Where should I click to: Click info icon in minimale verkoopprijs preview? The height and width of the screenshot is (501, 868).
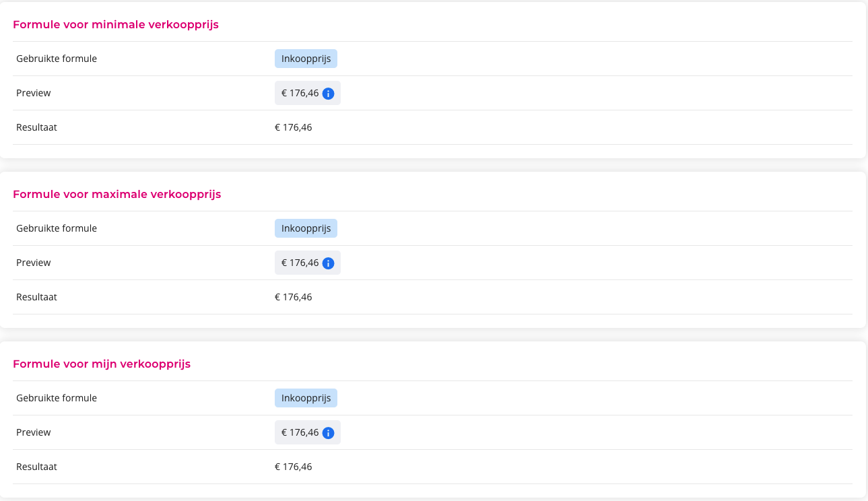coord(329,94)
